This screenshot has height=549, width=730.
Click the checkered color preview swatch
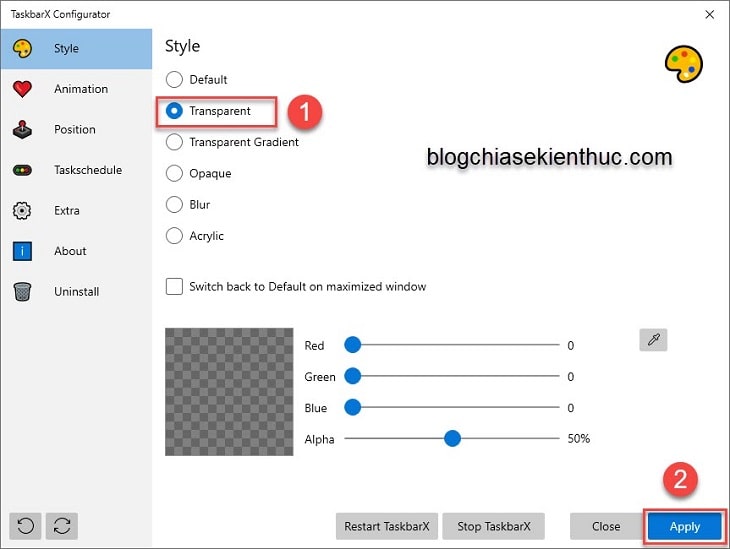pos(229,392)
